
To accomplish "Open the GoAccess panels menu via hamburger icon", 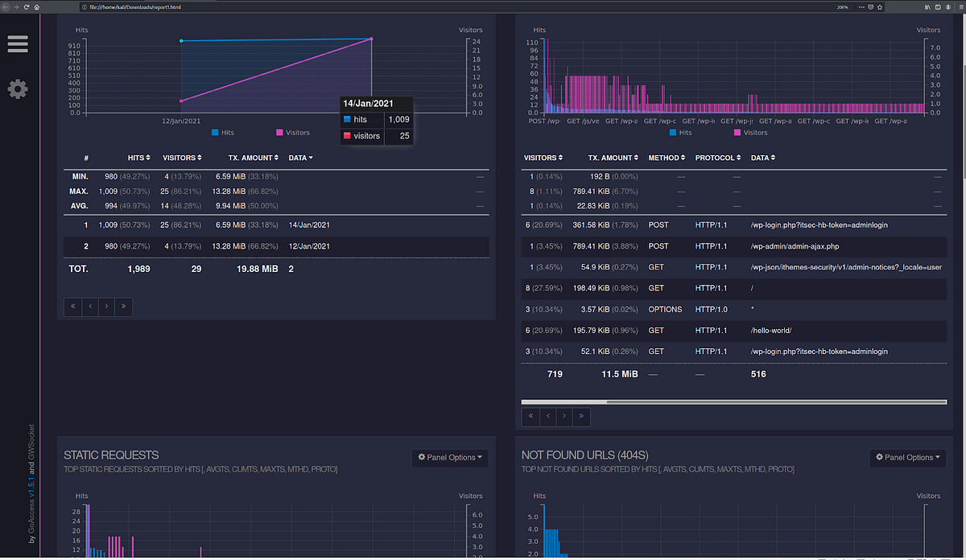I will (18, 44).
